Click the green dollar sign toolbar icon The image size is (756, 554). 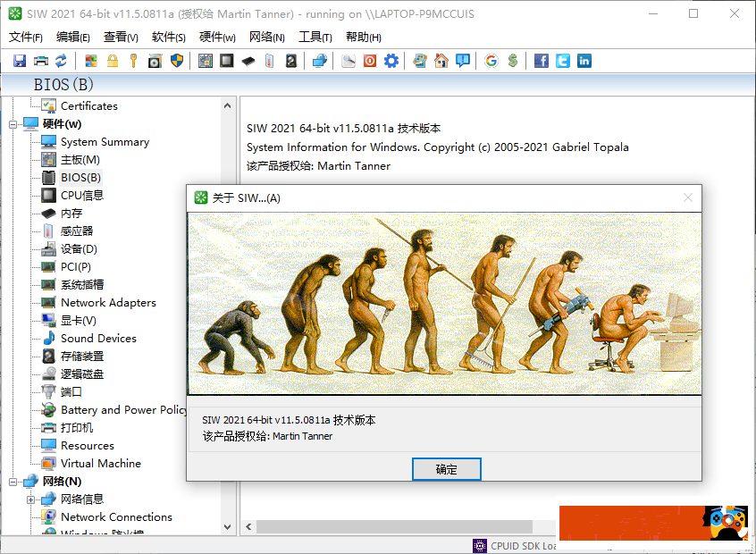coord(513,61)
